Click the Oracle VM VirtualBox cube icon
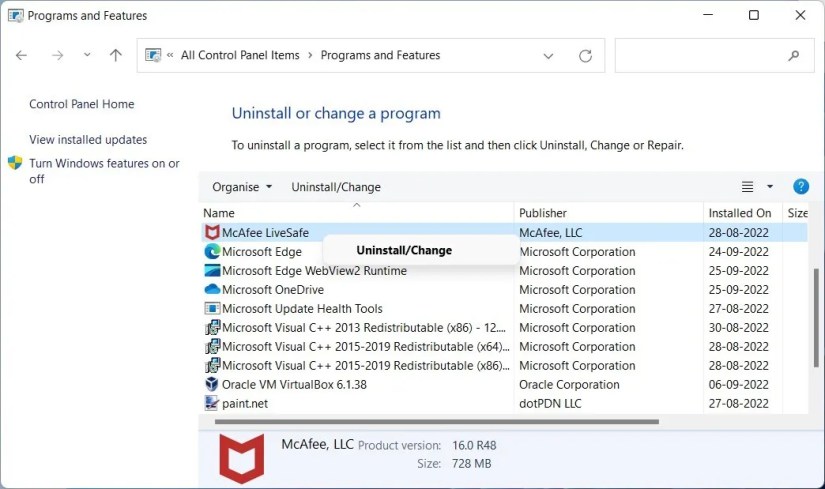Viewport: 825px width, 489px height. click(x=212, y=384)
